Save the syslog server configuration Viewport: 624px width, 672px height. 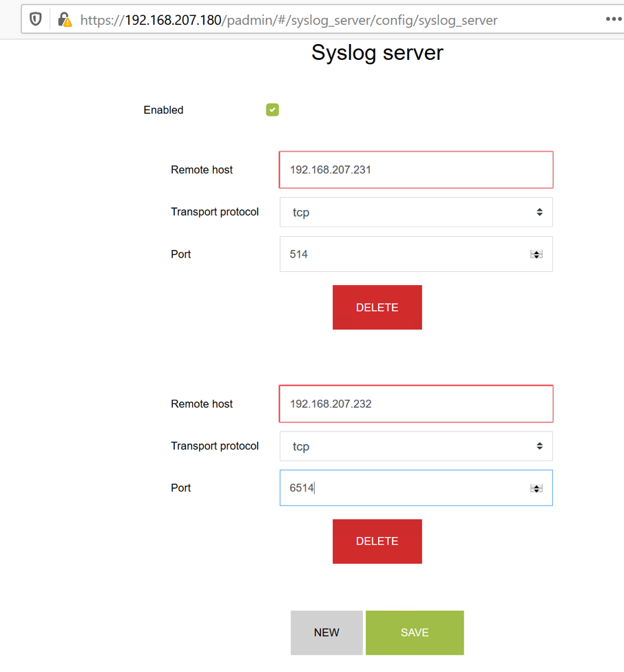tap(415, 633)
